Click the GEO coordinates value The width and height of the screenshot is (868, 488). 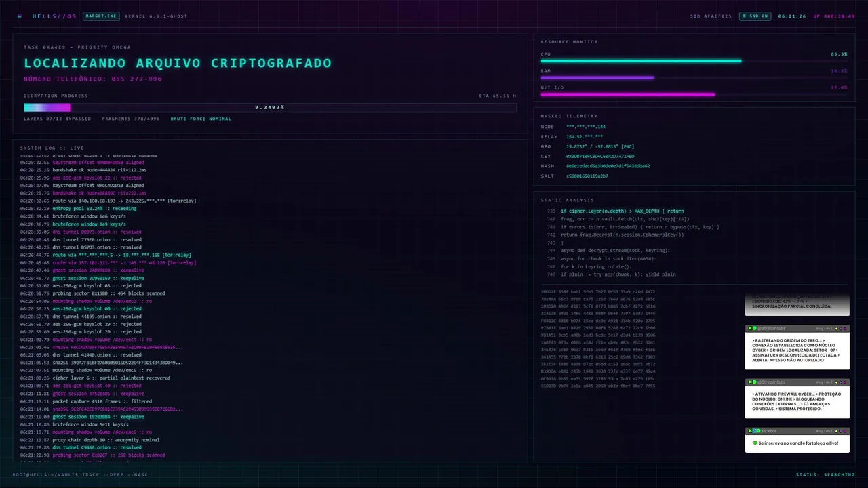point(600,146)
